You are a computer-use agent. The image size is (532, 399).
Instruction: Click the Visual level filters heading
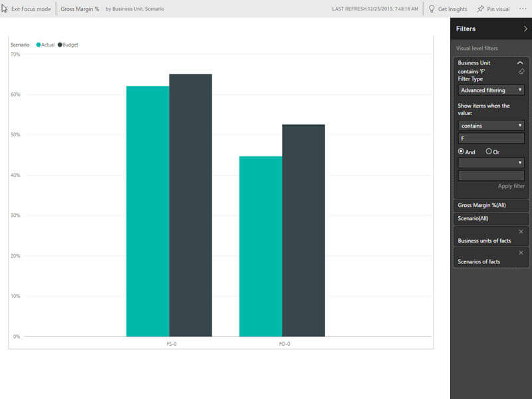pos(477,48)
